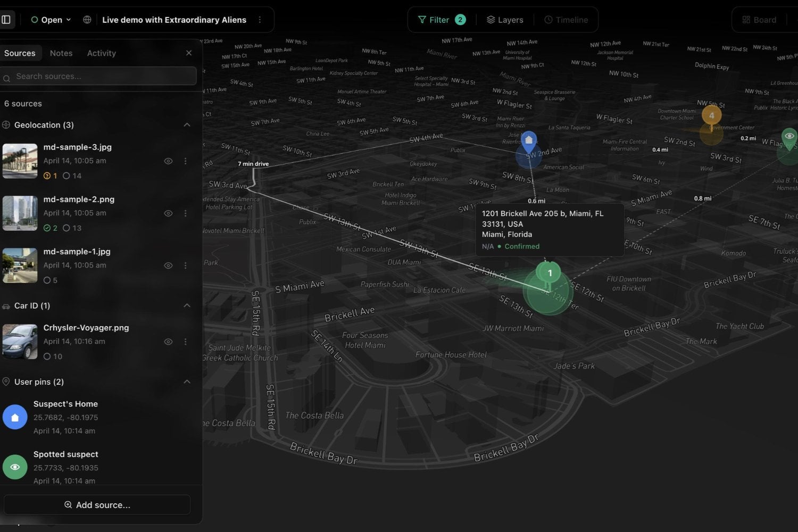The width and height of the screenshot is (798, 532).
Task: Open the case title more-options menu
Action: tap(260, 20)
